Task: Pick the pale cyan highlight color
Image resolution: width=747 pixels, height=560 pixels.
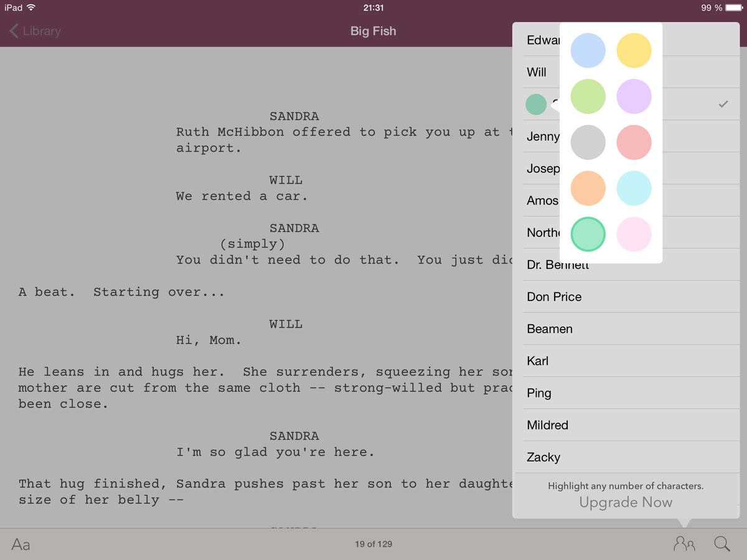Action: coord(634,189)
